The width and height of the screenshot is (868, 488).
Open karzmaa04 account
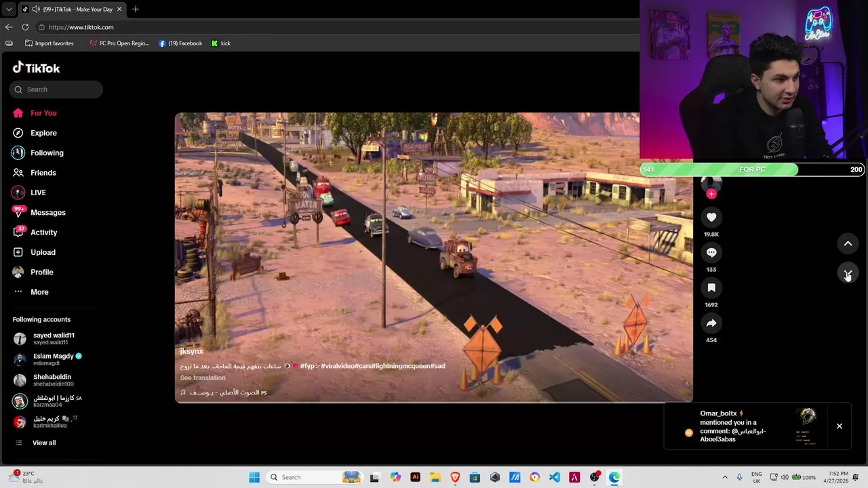coord(47,401)
